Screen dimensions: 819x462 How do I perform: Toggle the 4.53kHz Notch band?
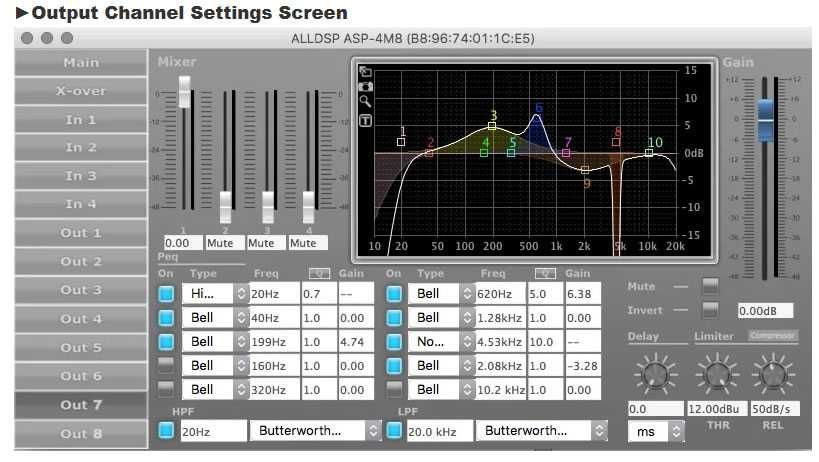(394, 341)
